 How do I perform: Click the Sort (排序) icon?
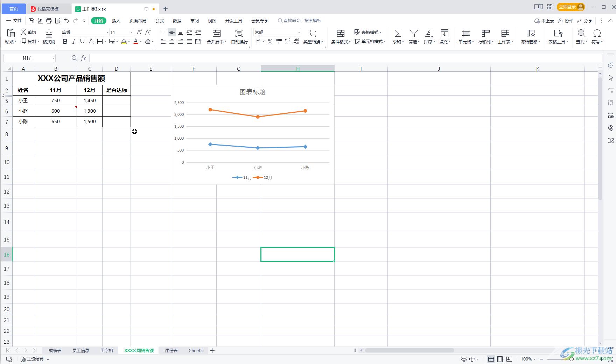coord(429,33)
